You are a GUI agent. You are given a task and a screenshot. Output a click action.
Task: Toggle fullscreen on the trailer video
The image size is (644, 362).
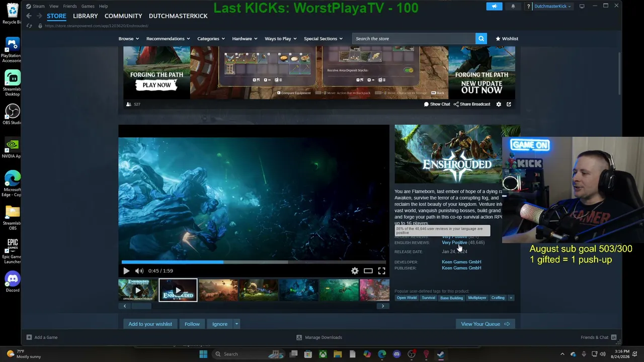point(382,271)
